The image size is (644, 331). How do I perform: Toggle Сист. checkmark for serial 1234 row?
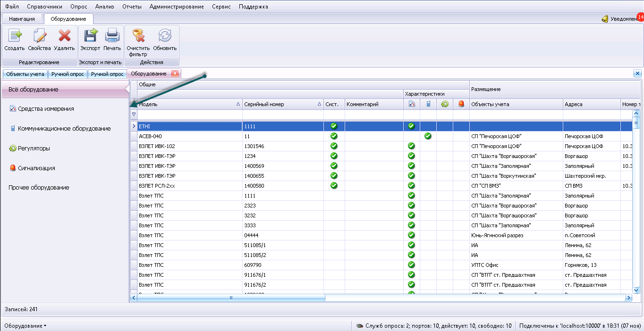coord(334,156)
